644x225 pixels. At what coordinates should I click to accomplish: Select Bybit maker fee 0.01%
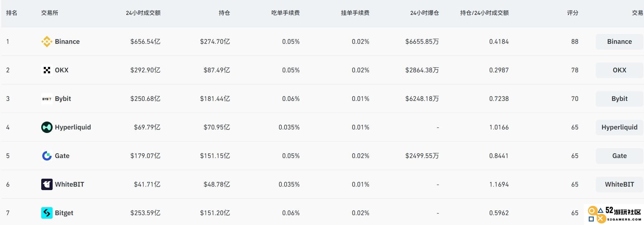pos(361,99)
